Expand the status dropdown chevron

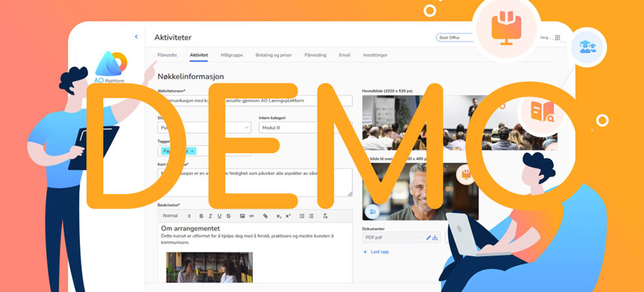[246, 128]
